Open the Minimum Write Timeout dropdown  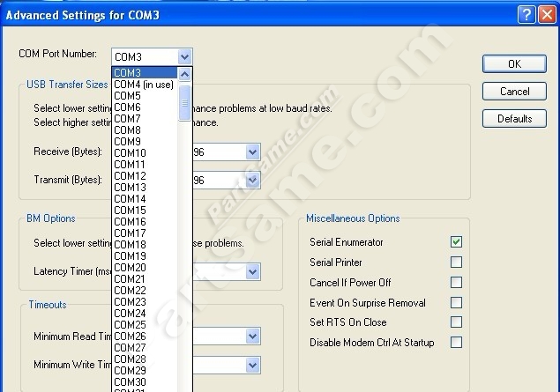[252, 366]
